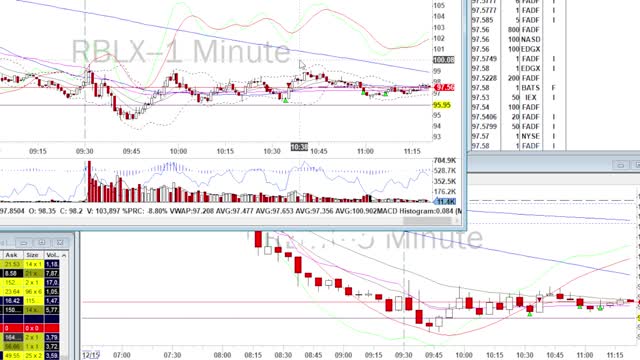Viewport: 640px width, 360px height.
Task: Click the 25 x 2 size cell
Action: (33, 356)
